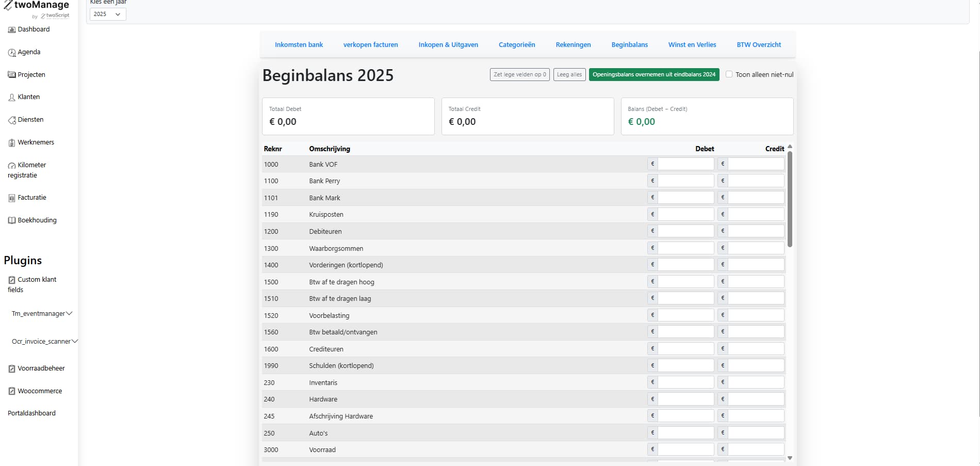Click 'Openingsbalans overnemen uit eindbalans 2024' button
Screen dimensions: 980x466
click(654, 75)
